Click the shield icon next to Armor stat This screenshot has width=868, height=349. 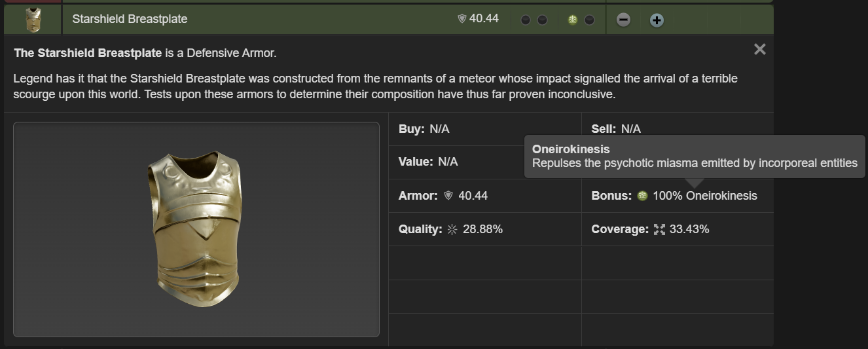(448, 196)
